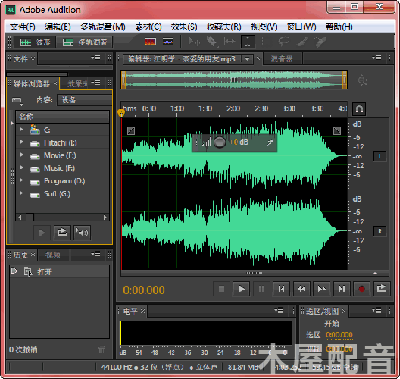Switch to the 视频 tab beside History
The width and height of the screenshot is (400, 379).
pos(53,255)
